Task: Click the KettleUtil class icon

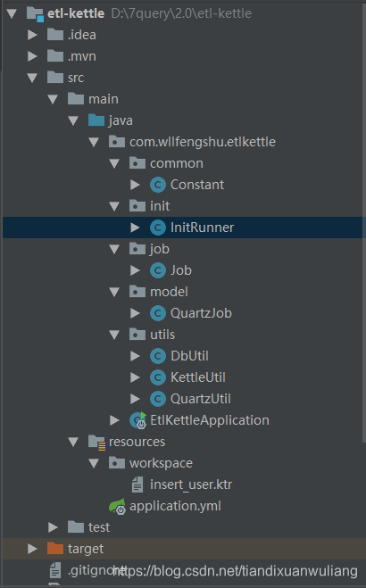Action: tap(158, 377)
